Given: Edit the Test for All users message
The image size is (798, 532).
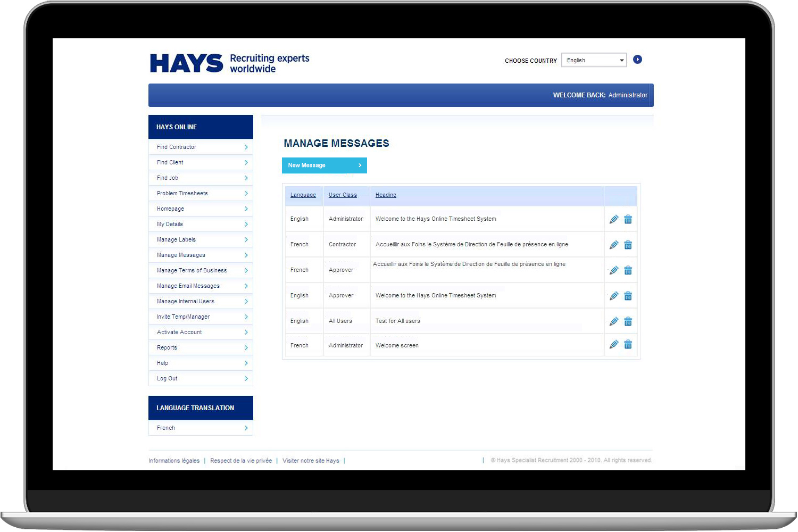Looking at the screenshot, I should tap(614, 321).
